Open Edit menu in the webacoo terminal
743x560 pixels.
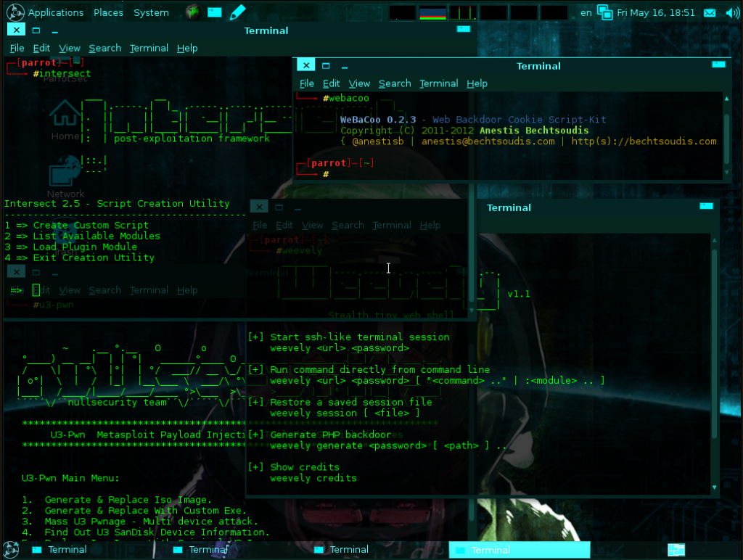331,83
